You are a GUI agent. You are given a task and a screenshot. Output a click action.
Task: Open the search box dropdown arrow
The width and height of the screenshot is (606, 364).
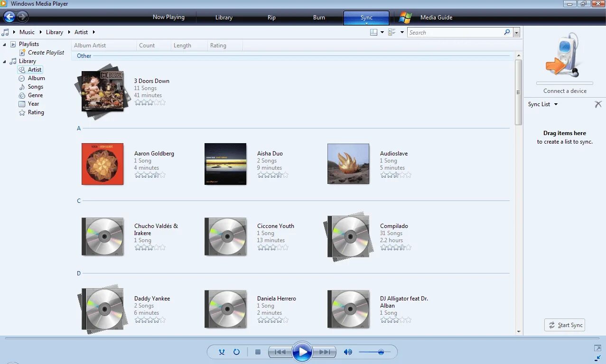point(517,33)
